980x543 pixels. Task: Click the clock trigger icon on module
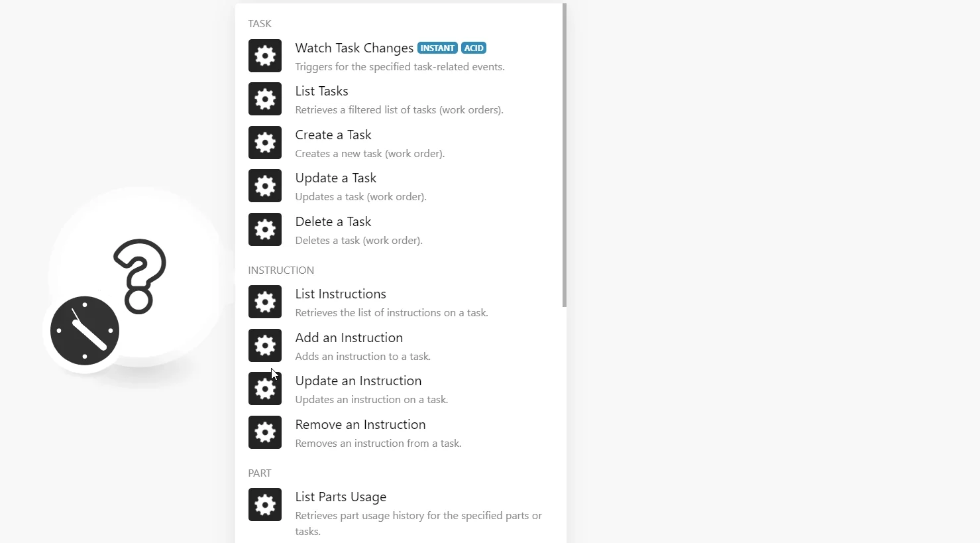[x=85, y=331]
